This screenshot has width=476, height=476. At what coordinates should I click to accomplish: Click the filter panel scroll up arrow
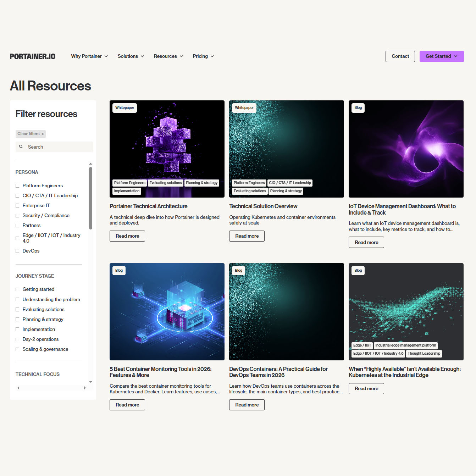[90, 164]
